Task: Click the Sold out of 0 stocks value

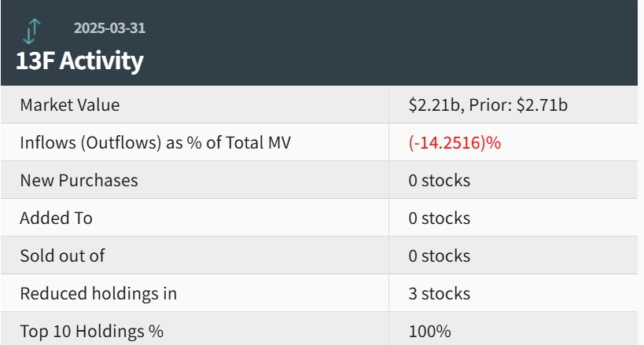Action: pos(439,255)
